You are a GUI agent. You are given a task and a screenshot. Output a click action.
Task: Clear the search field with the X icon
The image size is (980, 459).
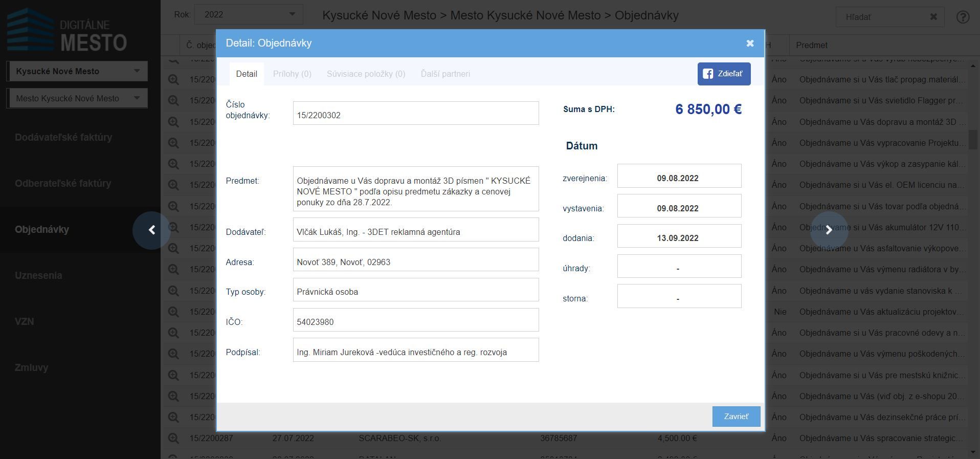pyautogui.click(x=933, y=17)
